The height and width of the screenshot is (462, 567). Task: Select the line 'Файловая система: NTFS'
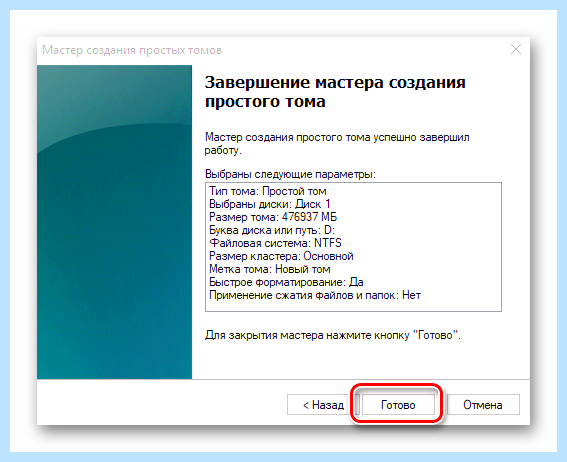coord(276,243)
